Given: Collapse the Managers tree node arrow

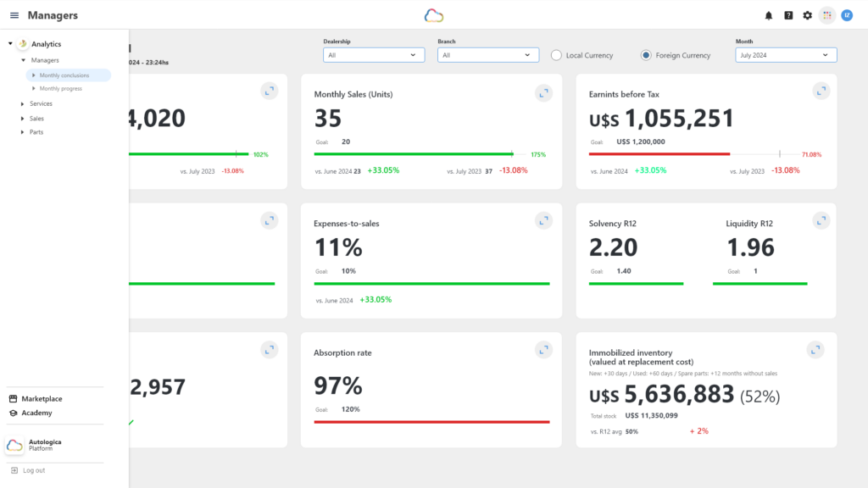Looking at the screenshot, I should point(23,60).
